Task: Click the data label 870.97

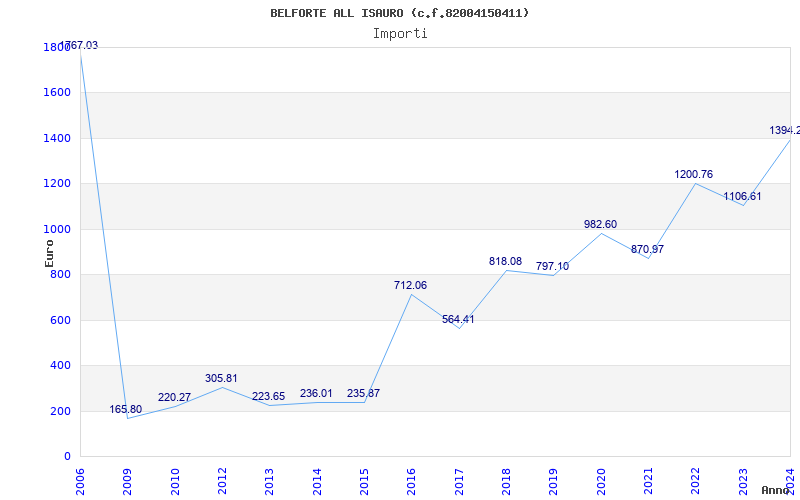Action: (x=647, y=249)
